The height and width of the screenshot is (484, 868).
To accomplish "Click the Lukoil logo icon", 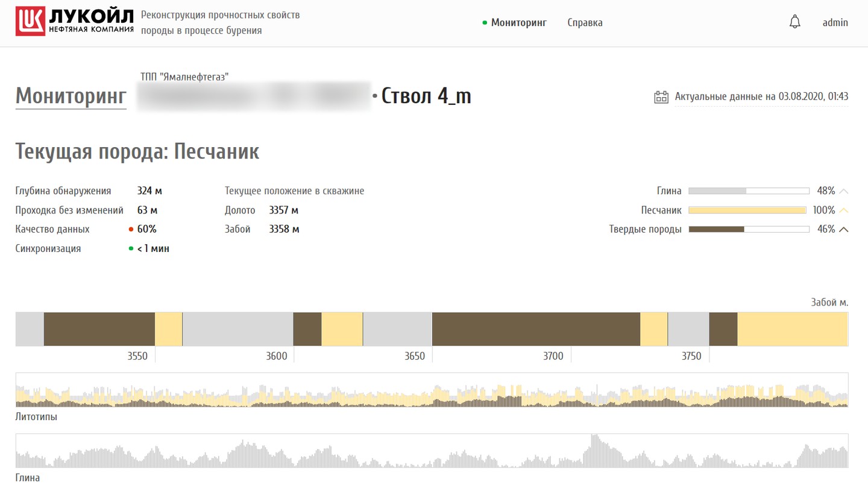I will coord(31,22).
